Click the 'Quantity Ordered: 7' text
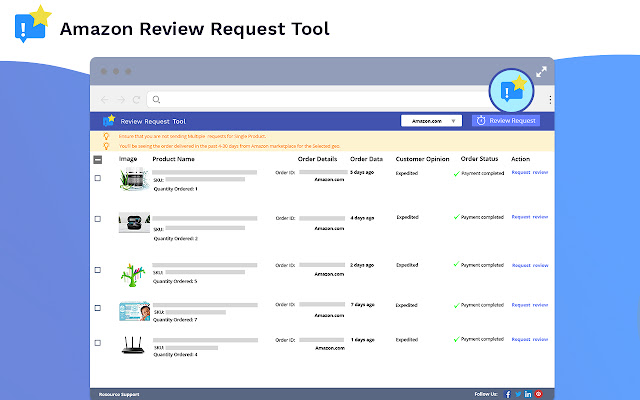The width and height of the screenshot is (640, 400). tap(175, 320)
